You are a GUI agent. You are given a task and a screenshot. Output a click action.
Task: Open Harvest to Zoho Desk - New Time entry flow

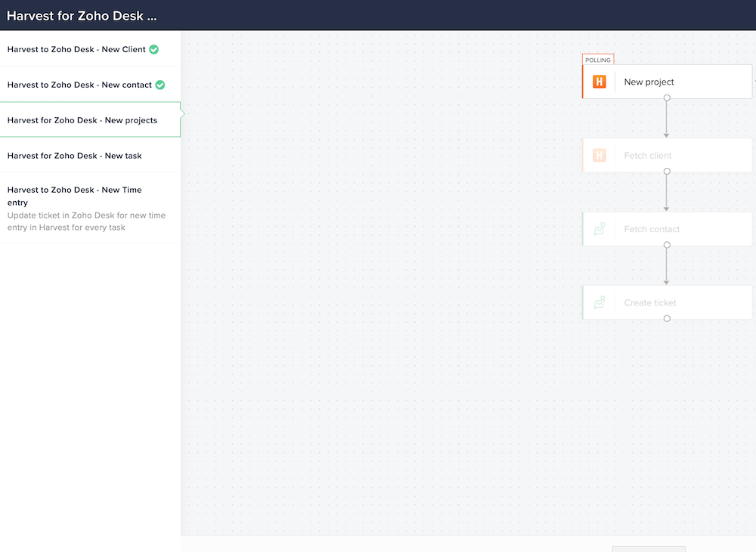point(90,208)
